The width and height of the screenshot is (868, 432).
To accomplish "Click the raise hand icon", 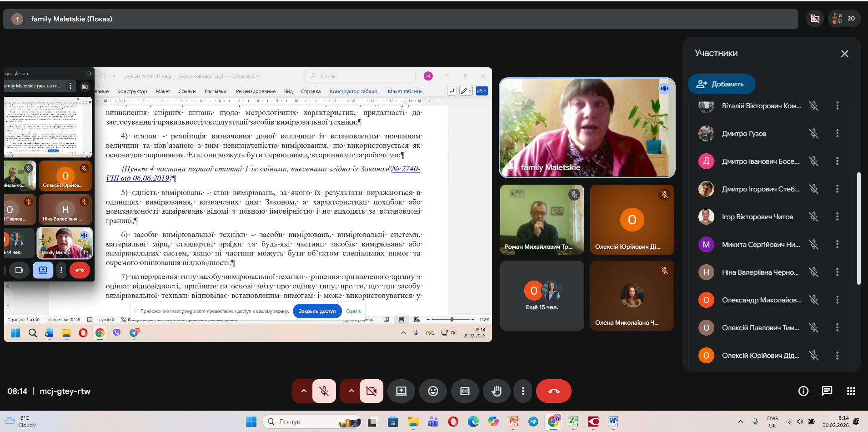I will click(x=496, y=391).
